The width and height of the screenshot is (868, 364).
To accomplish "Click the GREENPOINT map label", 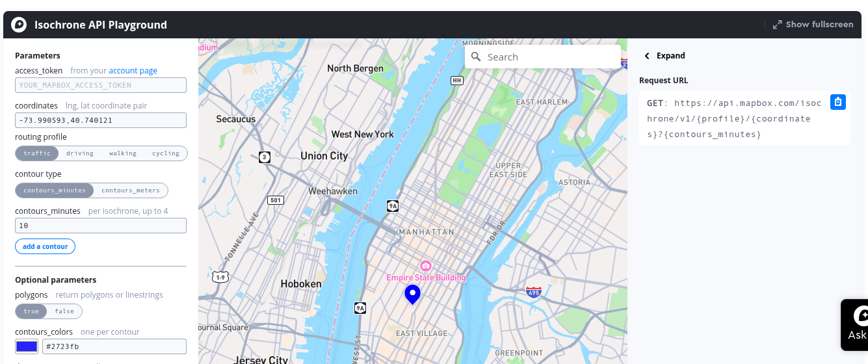I will [x=519, y=353].
